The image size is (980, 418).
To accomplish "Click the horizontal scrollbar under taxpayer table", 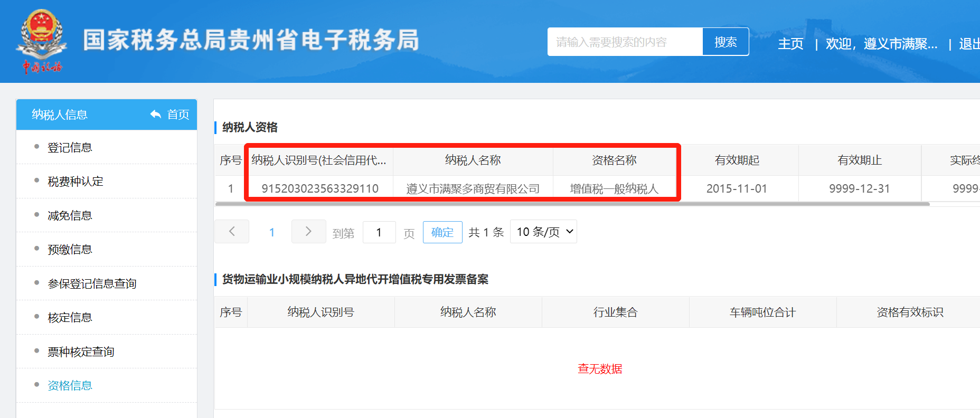I will coord(572,204).
